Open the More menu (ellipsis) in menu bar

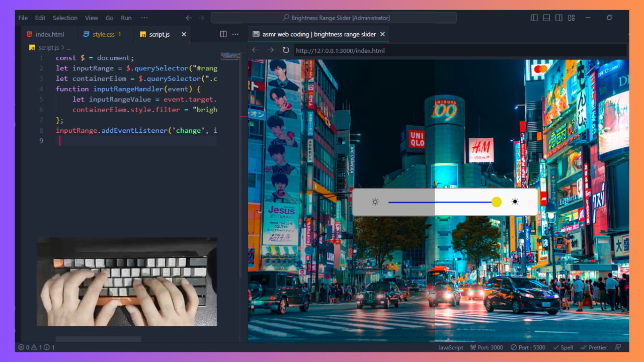[144, 18]
